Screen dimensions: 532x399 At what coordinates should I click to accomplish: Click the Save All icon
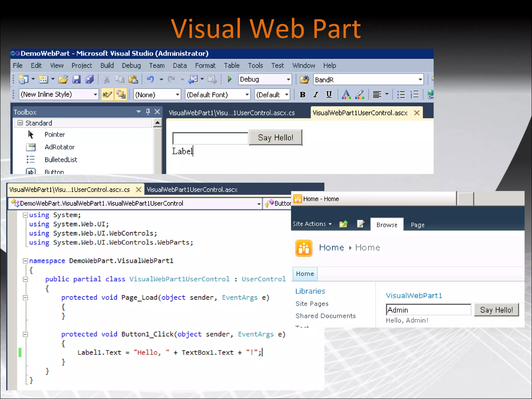pos(90,79)
